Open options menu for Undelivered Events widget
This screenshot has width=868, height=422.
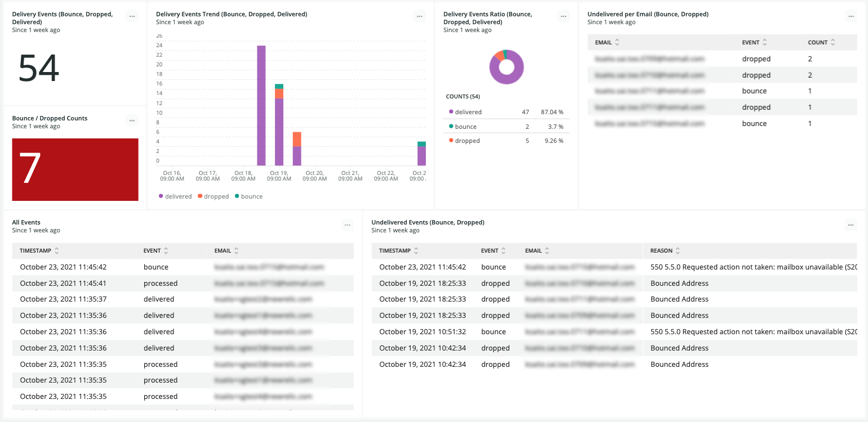[x=851, y=225]
